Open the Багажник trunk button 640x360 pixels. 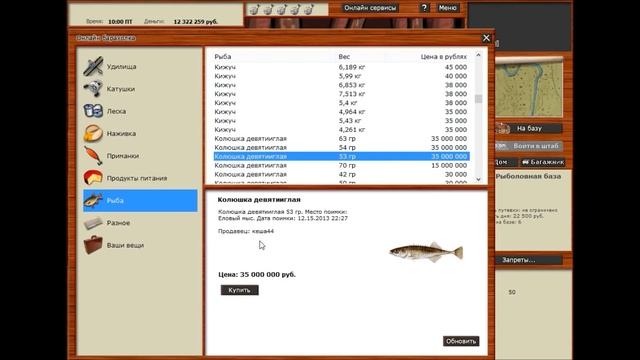click(542, 162)
